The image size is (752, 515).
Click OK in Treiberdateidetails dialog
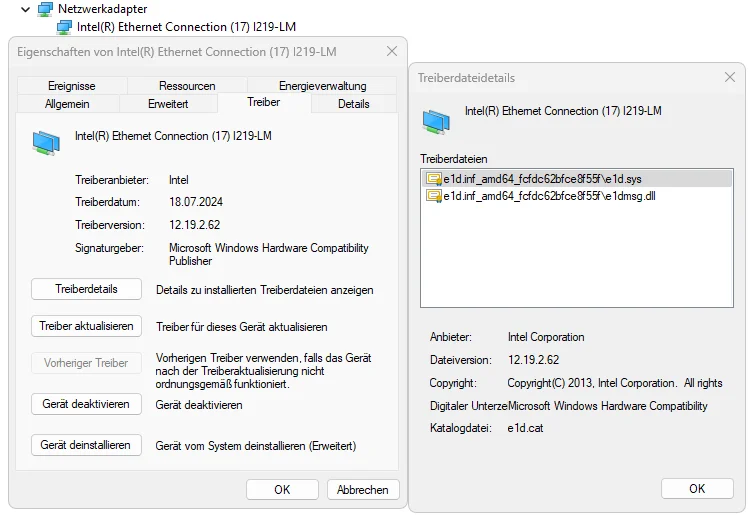697,489
